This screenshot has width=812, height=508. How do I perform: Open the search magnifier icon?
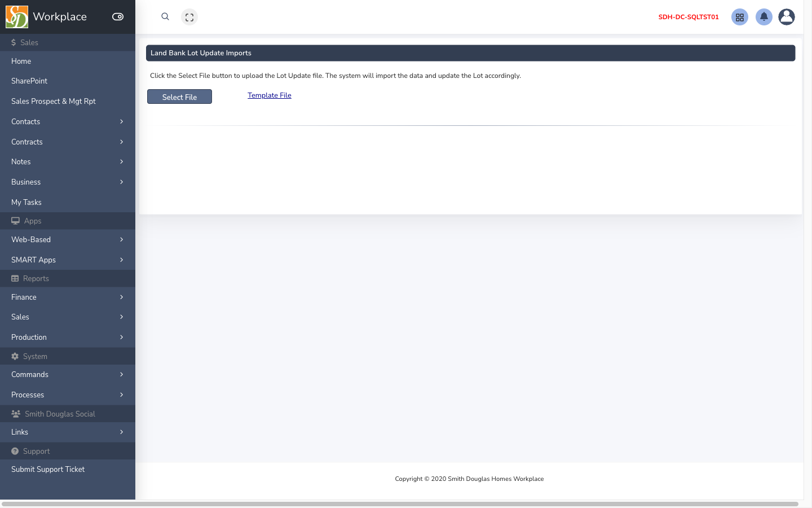(165, 17)
